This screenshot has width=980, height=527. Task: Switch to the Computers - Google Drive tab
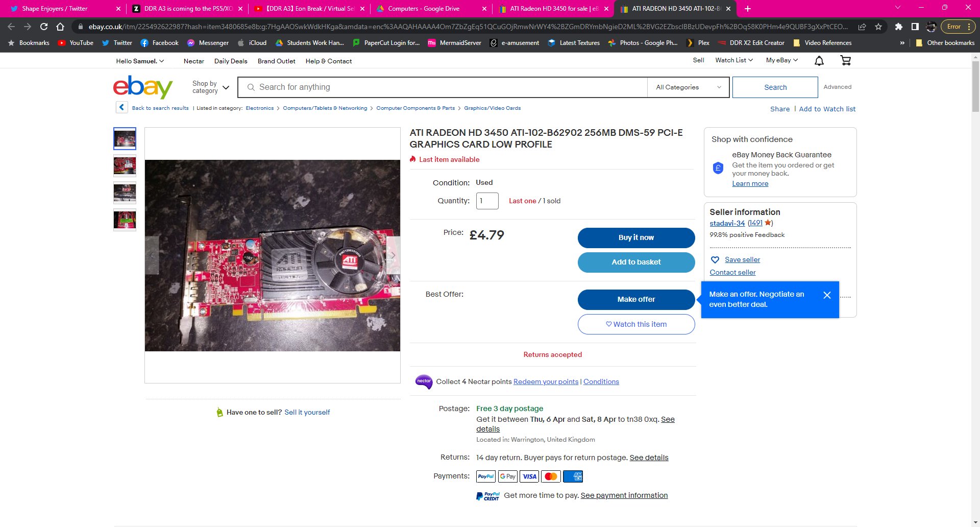[x=423, y=9]
